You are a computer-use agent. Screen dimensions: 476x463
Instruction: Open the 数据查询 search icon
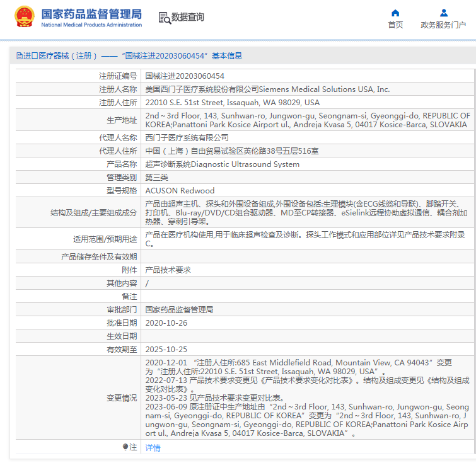[165, 18]
